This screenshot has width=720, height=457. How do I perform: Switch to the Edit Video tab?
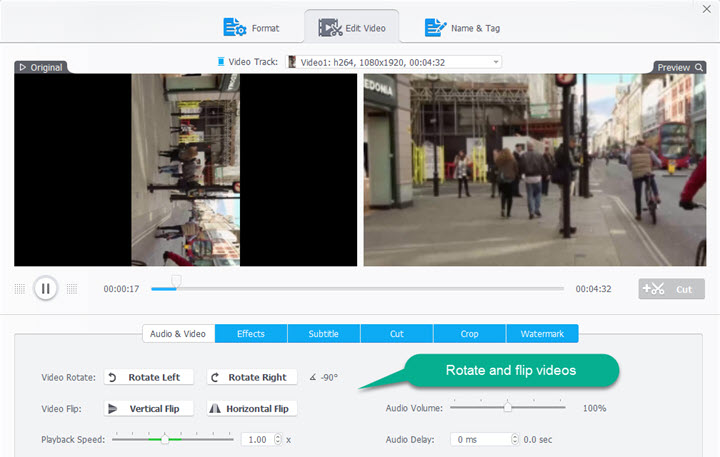[352, 28]
